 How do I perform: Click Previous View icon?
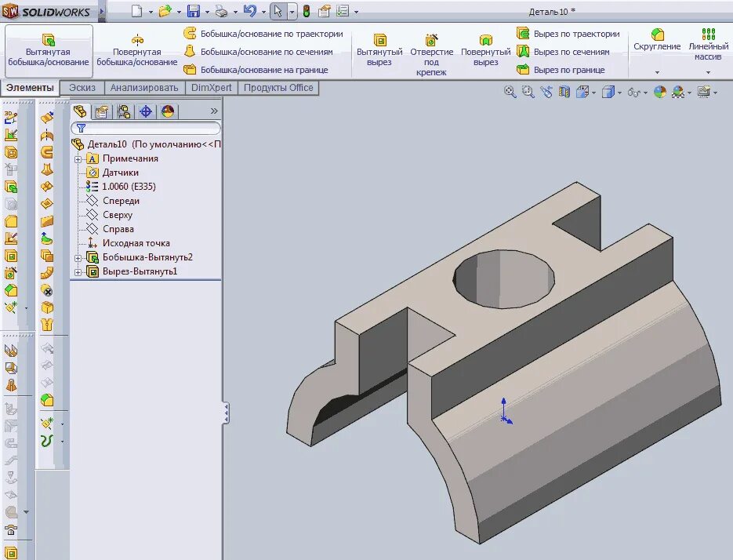click(546, 92)
